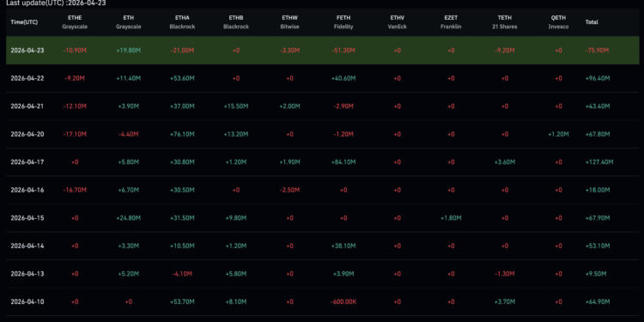Click the +9.50M total value

596,274
